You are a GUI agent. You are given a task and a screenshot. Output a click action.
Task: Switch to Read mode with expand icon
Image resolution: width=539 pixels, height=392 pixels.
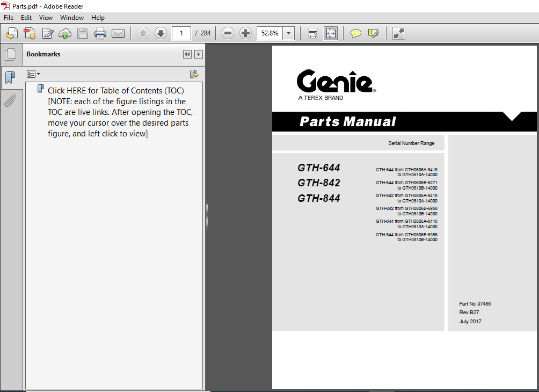coord(399,33)
